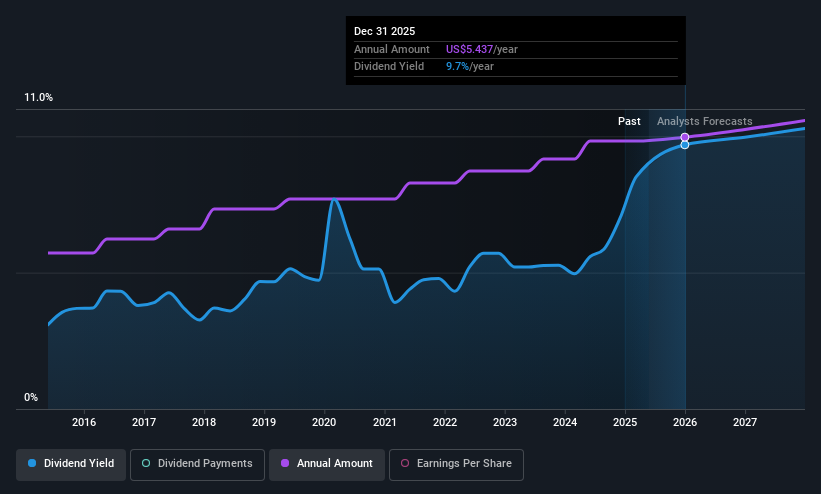The image size is (821, 494).
Task: Click the 2018 x-axis label
Action: tap(204, 422)
